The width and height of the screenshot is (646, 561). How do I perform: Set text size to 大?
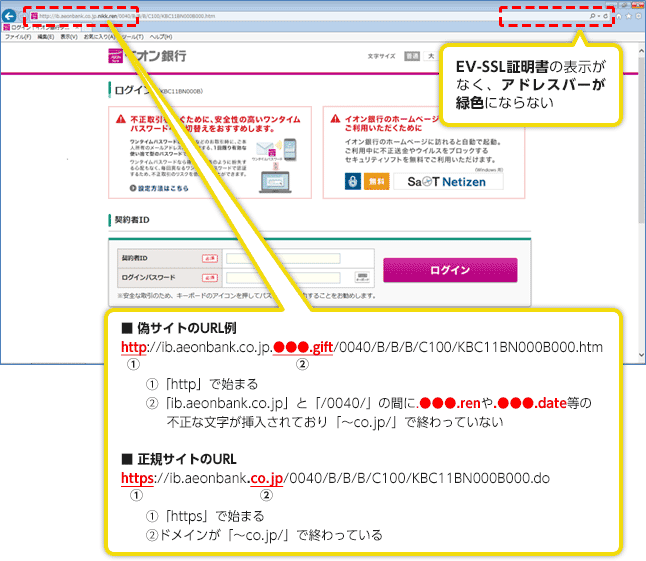[x=431, y=56]
